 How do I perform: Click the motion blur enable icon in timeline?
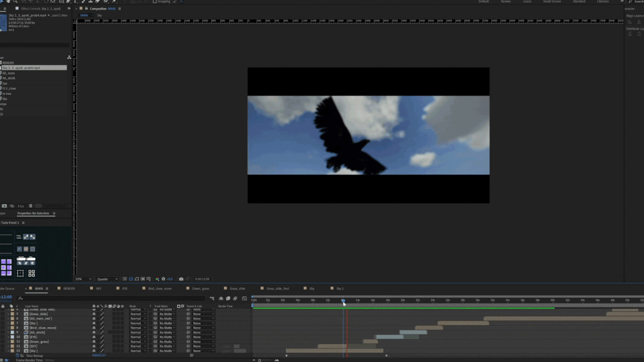point(235,299)
